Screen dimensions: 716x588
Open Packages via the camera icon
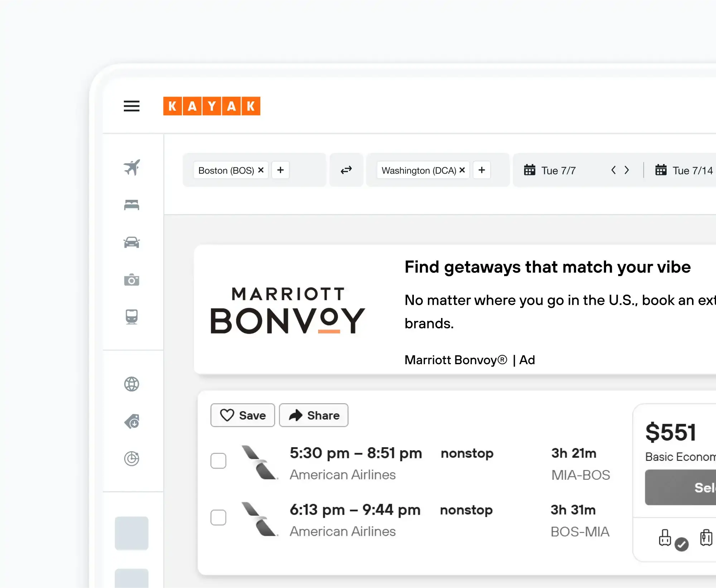(132, 280)
